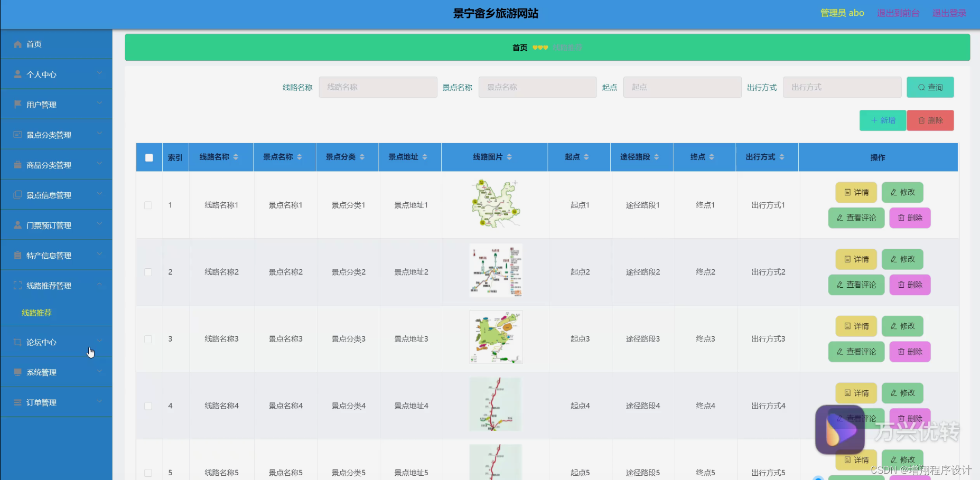Click the 门票预订管理 user icon

click(x=17, y=225)
